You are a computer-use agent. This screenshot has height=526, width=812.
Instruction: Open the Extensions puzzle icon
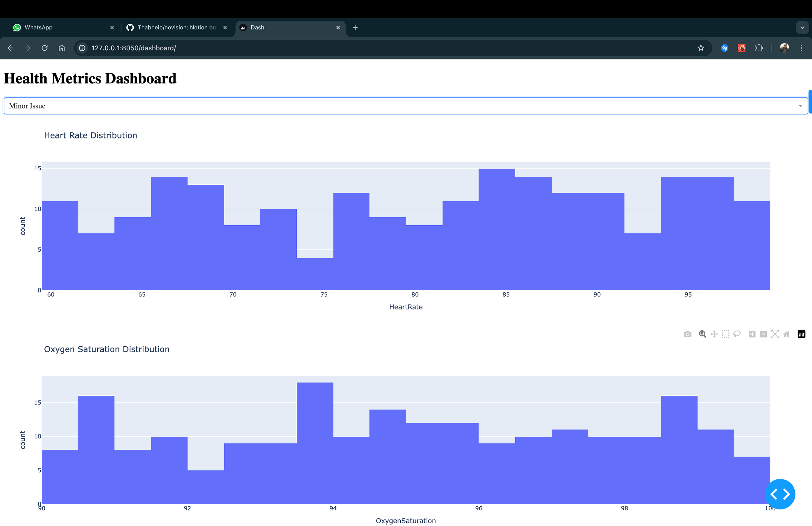(x=759, y=48)
